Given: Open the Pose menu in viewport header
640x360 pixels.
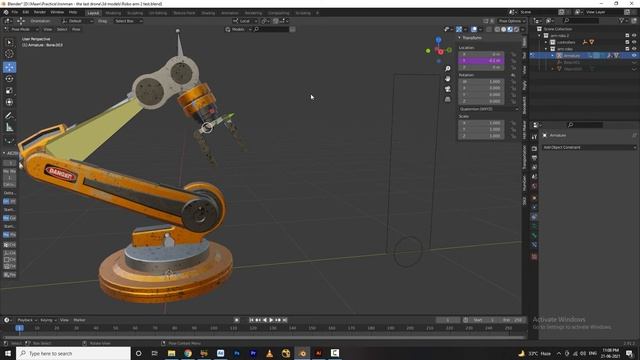Looking at the screenshot, I should click(76, 29).
